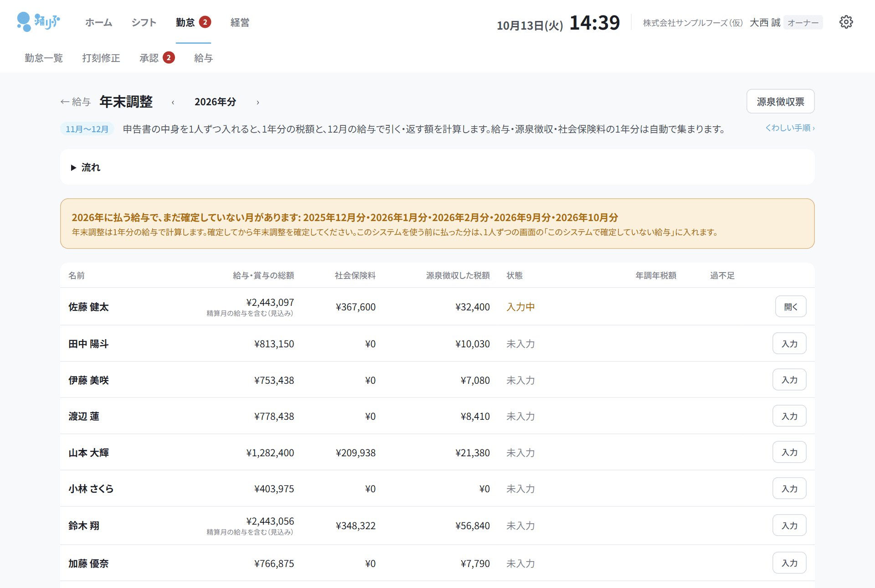Click the app logo in the header
875x588 pixels.
(x=38, y=22)
